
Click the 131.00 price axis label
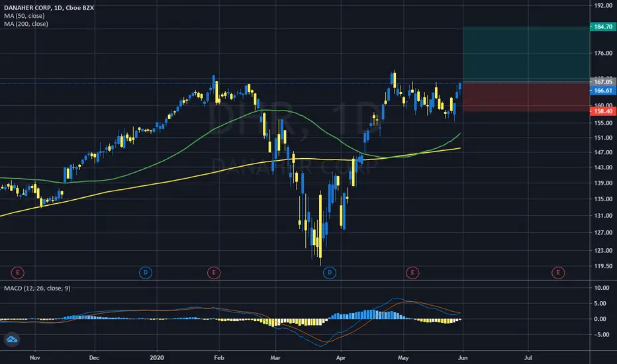pos(603,216)
